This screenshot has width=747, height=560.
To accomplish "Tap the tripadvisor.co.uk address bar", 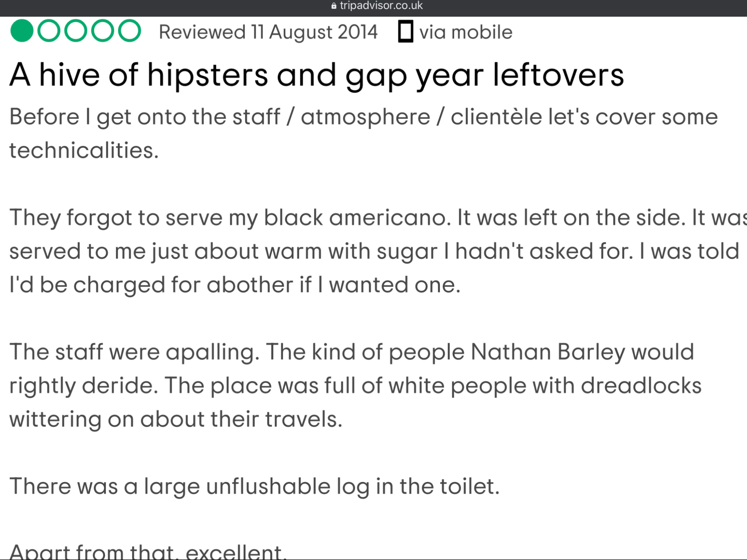I will tap(377, 6).
